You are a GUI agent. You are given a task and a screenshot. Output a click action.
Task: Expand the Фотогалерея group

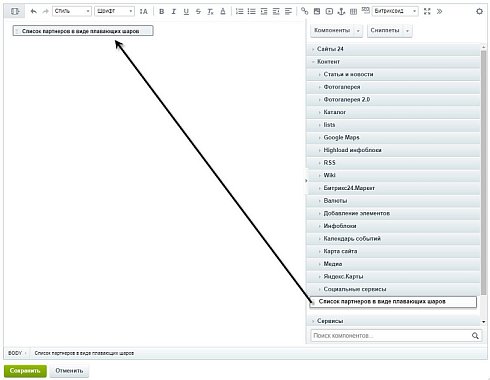point(393,87)
